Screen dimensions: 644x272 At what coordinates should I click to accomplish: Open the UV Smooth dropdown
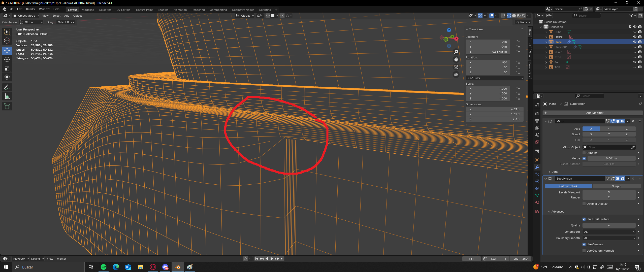click(609, 232)
